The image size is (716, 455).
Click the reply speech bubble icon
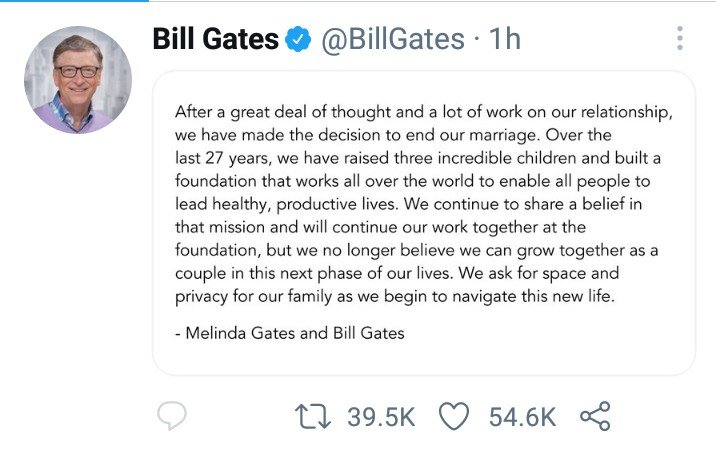(173, 416)
